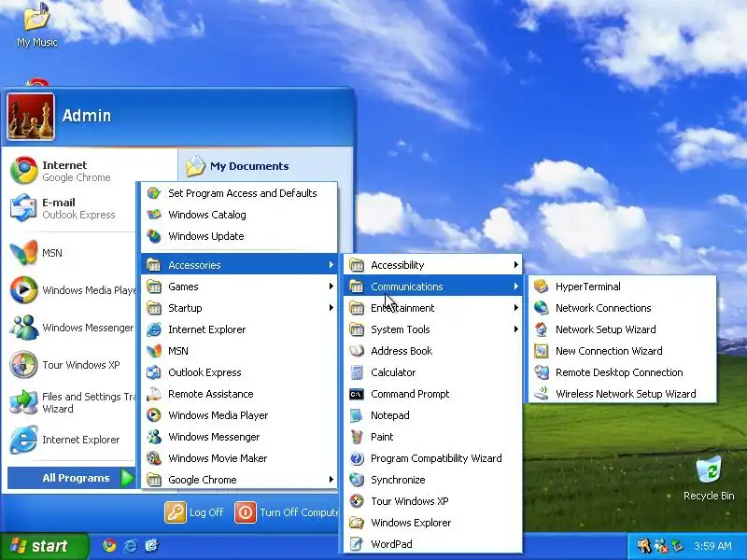The height and width of the screenshot is (560, 747).
Task: Expand the Accessories folder
Action: (x=239, y=265)
